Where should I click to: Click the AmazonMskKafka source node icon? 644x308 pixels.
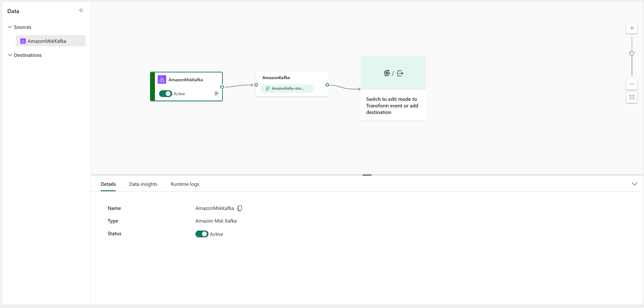[x=162, y=79]
